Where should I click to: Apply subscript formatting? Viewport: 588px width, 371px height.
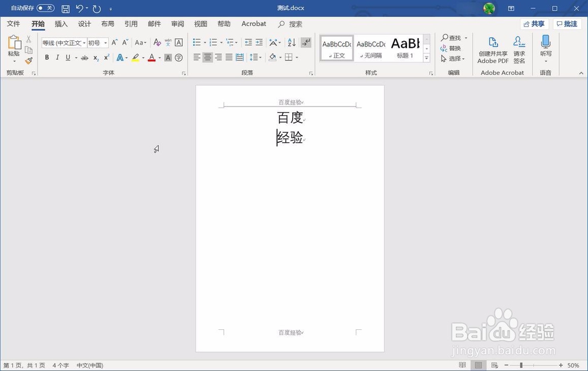[96, 58]
